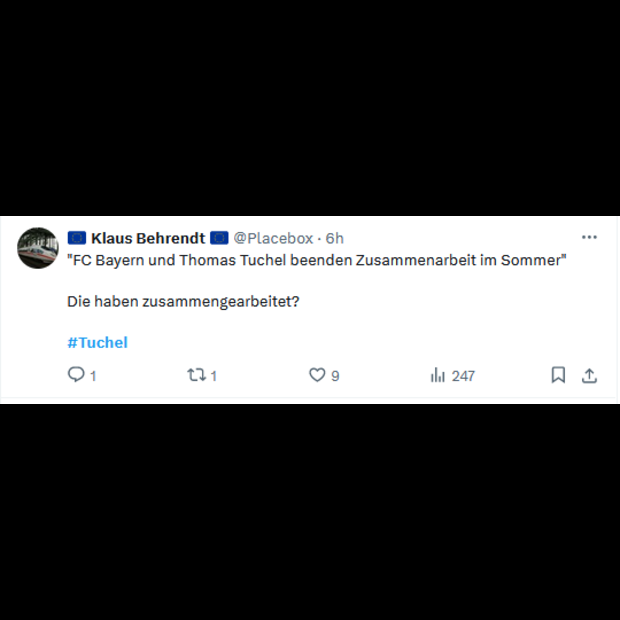Open the tweet via the 6h timestamp
Screen dimensions: 620x620
pyautogui.click(x=335, y=238)
